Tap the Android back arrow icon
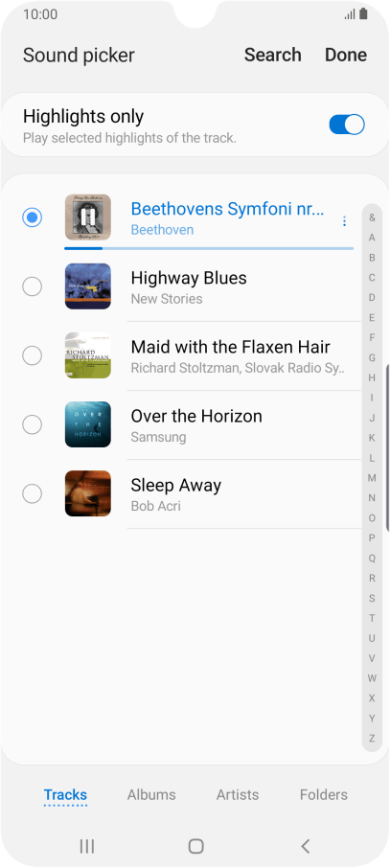The image size is (390, 868). pos(305,845)
